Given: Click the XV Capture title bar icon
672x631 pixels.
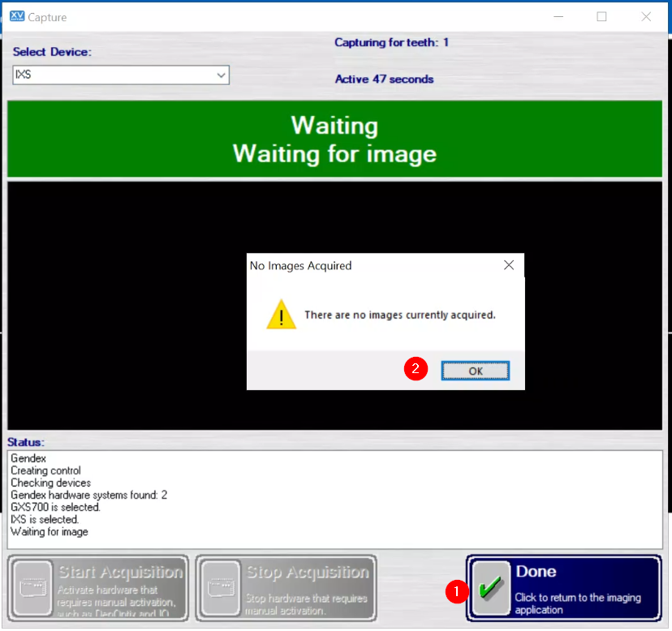Looking at the screenshot, I should 15,16.
